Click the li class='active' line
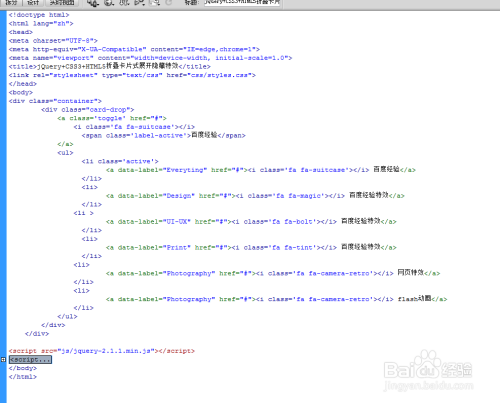 [x=120, y=161]
